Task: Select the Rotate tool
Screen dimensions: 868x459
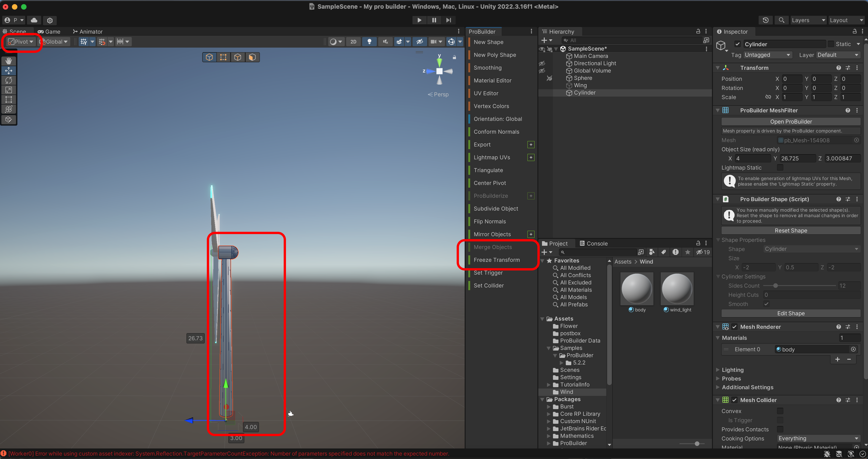Action: pos(9,80)
